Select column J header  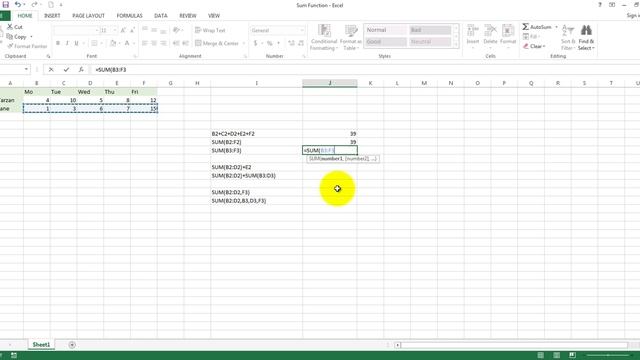tap(330, 83)
